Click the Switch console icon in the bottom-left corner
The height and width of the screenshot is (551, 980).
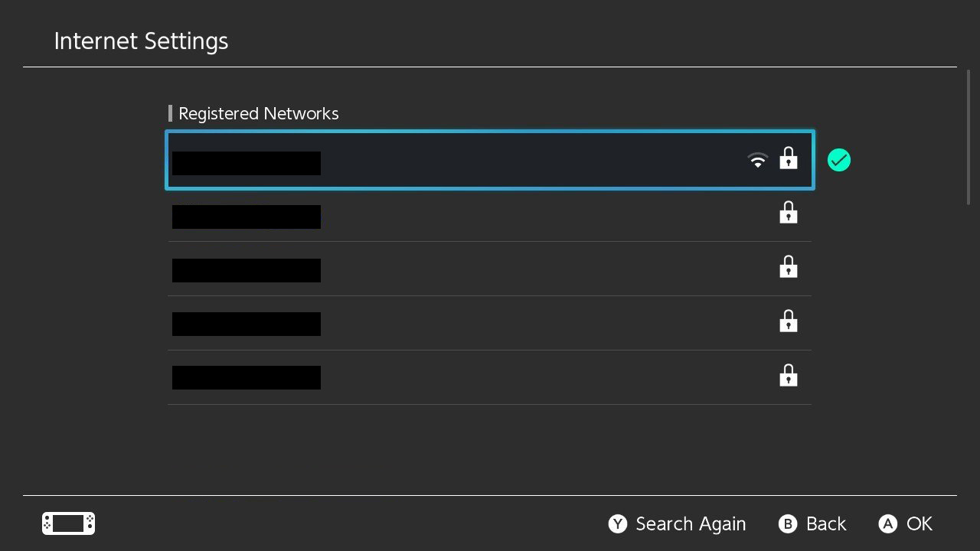tap(68, 523)
